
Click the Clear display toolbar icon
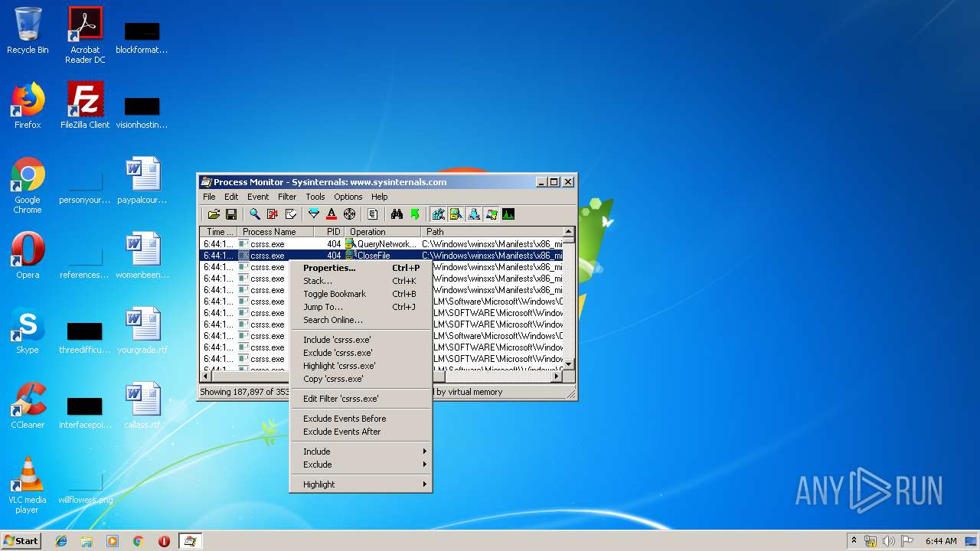coord(291,214)
